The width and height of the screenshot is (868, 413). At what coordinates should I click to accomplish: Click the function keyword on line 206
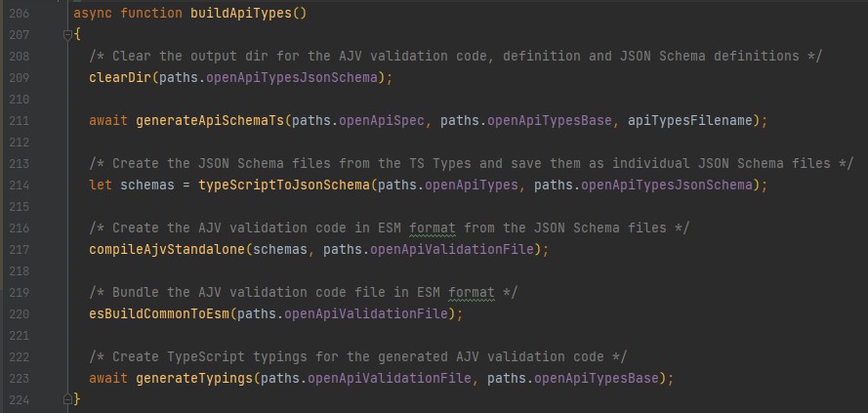coord(151,14)
